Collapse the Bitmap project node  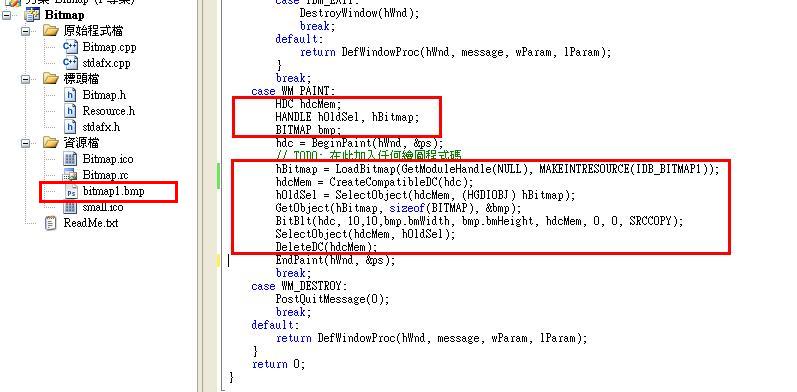tap(6, 15)
